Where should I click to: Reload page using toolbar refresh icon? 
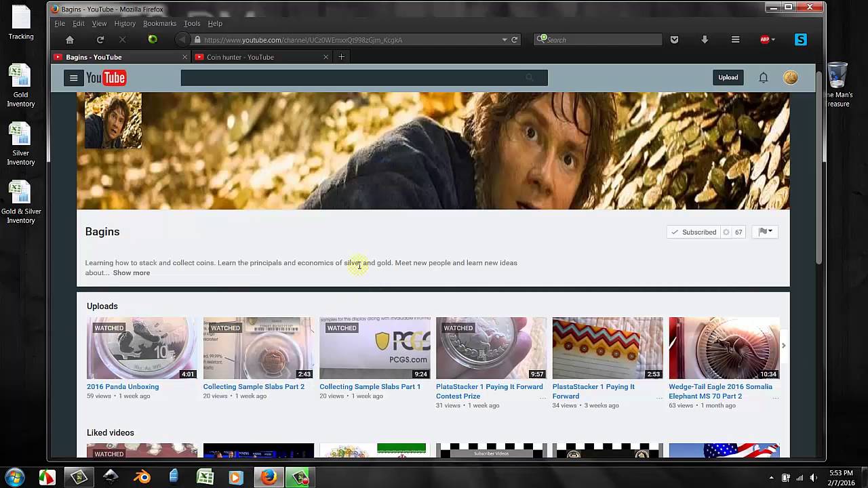(100, 40)
